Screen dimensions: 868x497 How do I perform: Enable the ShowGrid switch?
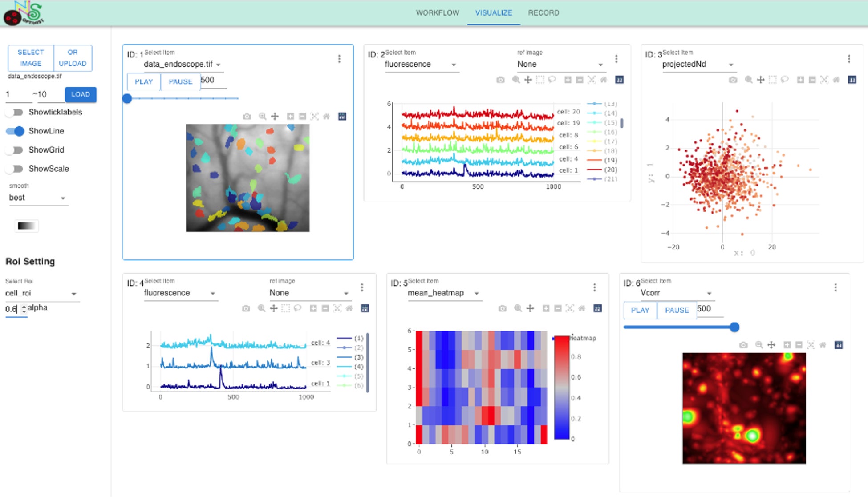14,150
